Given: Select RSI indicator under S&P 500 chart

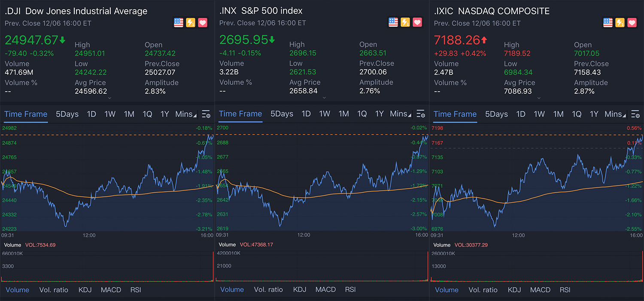Looking at the screenshot, I should 350,289.
